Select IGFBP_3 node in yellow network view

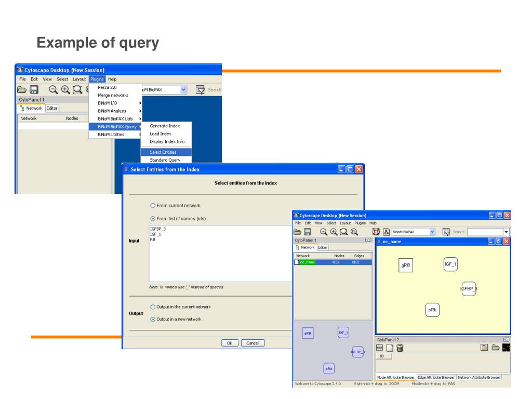click(x=469, y=289)
